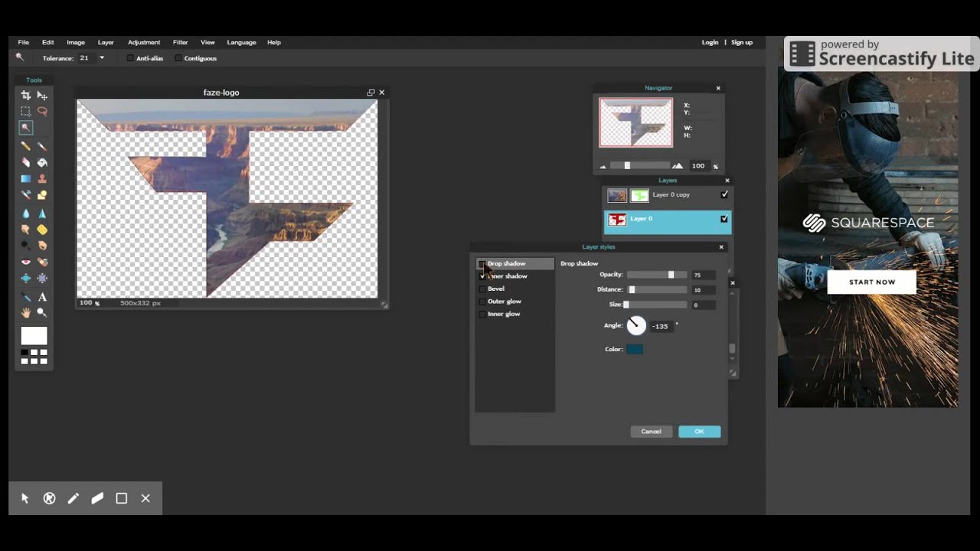Open the Language menu
Image resolution: width=980 pixels, height=551 pixels.
pos(241,42)
